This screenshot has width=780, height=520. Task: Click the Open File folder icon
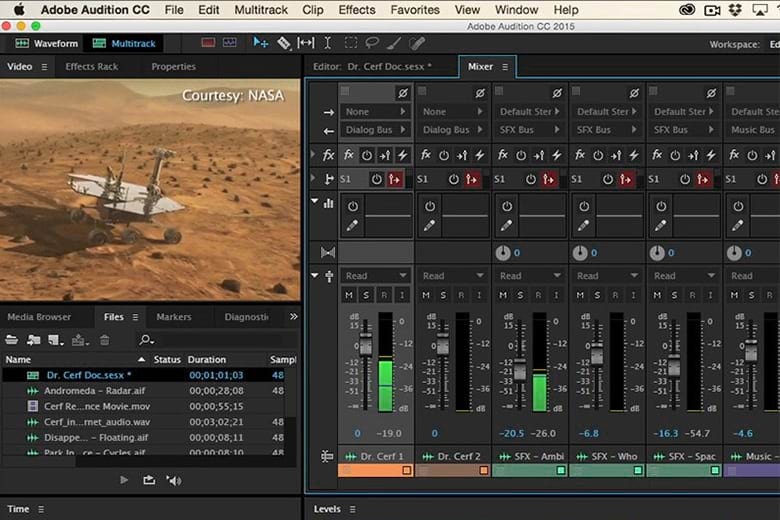coord(11,340)
